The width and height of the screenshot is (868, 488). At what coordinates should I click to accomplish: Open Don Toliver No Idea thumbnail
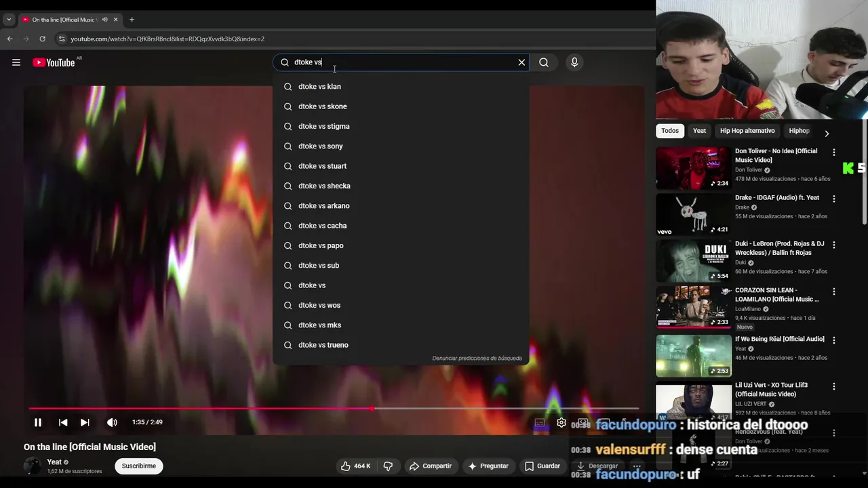point(694,168)
